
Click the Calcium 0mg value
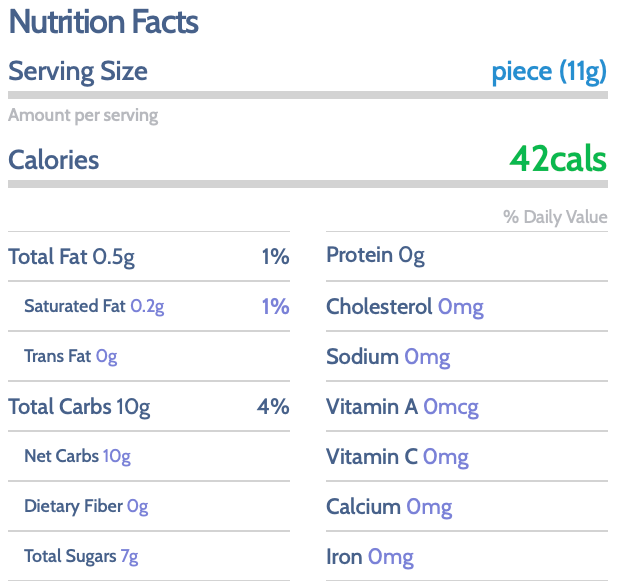(429, 507)
